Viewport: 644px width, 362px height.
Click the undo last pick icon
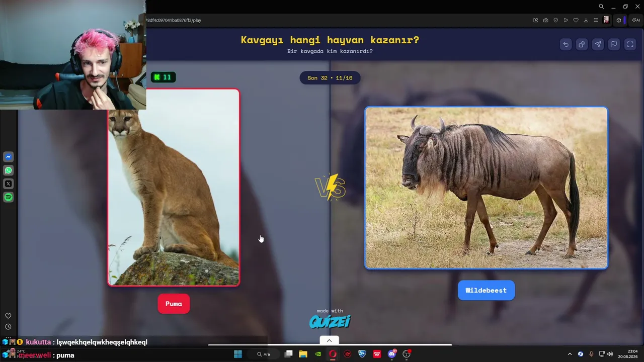tap(566, 44)
